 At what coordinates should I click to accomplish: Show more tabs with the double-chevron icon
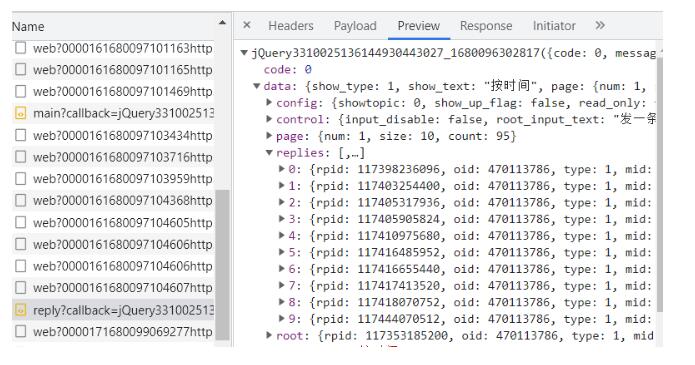600,25
